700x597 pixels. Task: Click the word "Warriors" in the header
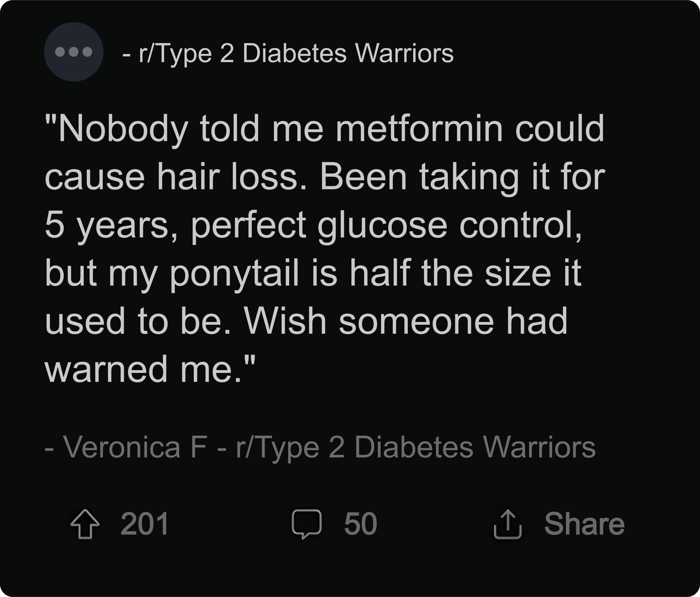pos(405,54)
